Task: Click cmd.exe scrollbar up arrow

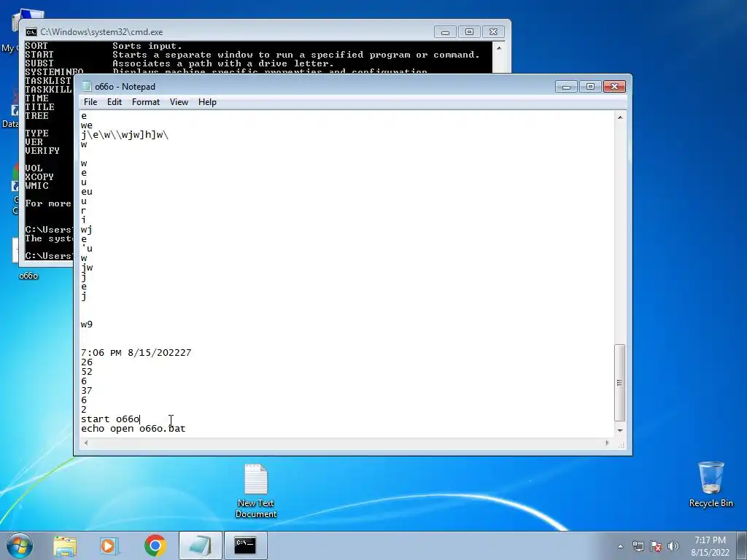Action: (499, 48)
